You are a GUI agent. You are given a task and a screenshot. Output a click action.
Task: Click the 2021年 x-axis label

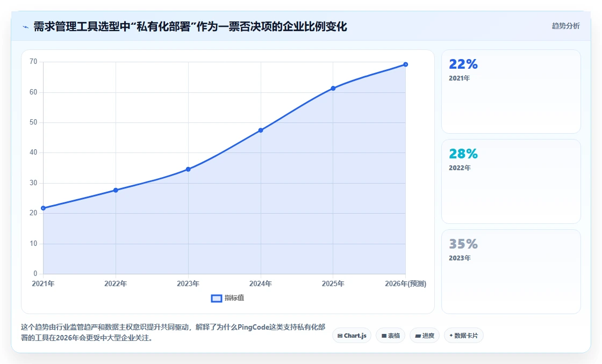44,284
